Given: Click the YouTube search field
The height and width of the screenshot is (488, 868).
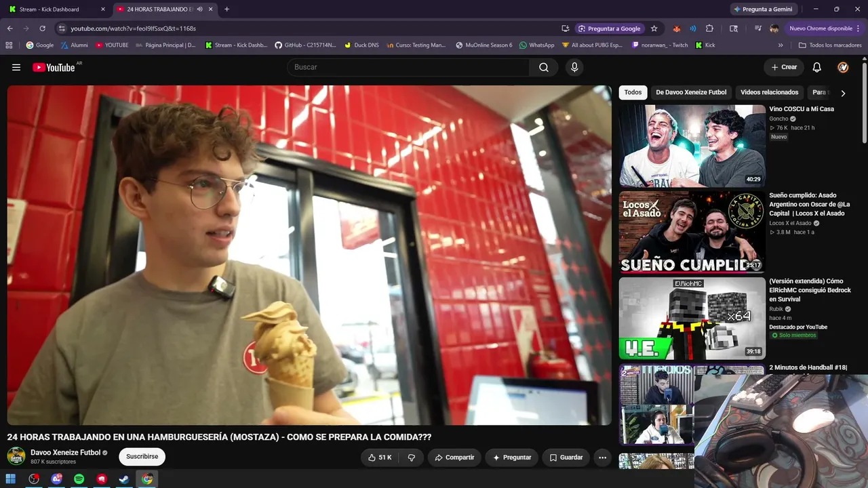Looking at the screenshot, I should tap(408, 67).
